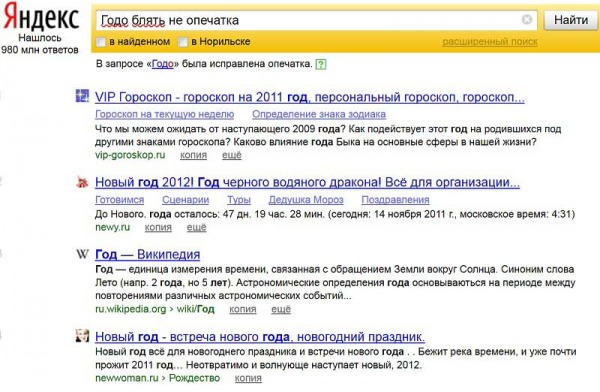Open the newwoman.ru result favicon
The height and width of the screenshot is (392, 600).
point(82,336)
